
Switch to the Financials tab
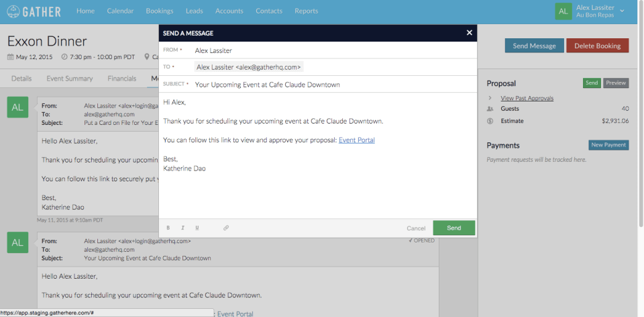click(122, 79)
